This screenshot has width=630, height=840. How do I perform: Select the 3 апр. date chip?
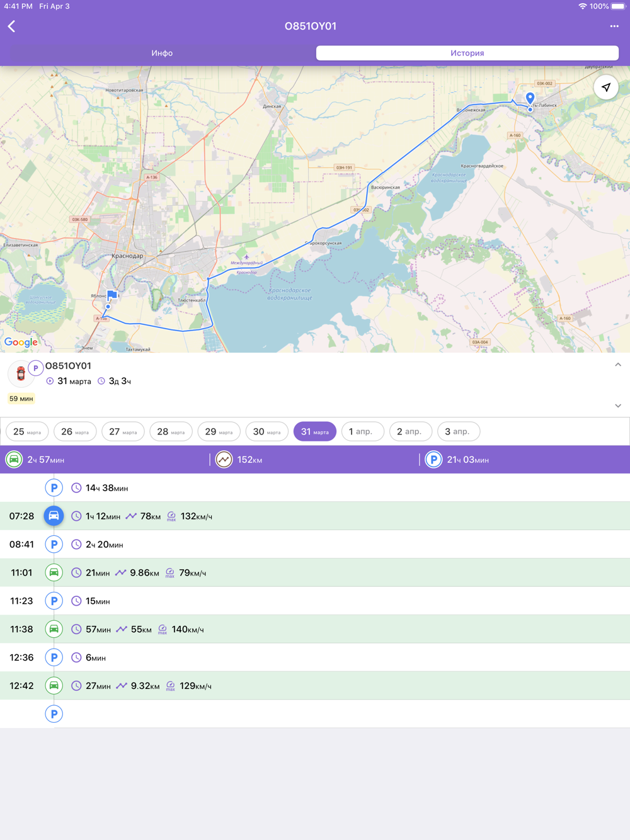[458, 431]
